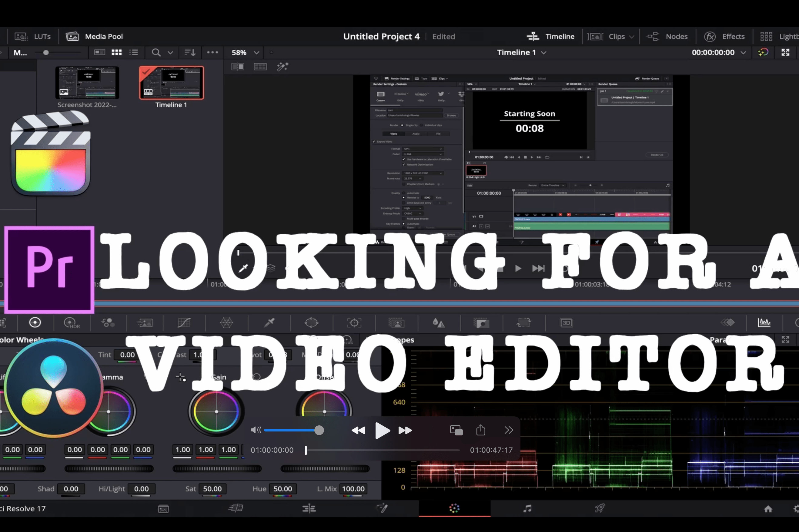The height and width of the screenshot is (532, 799).
Task: Click the search magnifier icon
Action: (x=156, y=52)
